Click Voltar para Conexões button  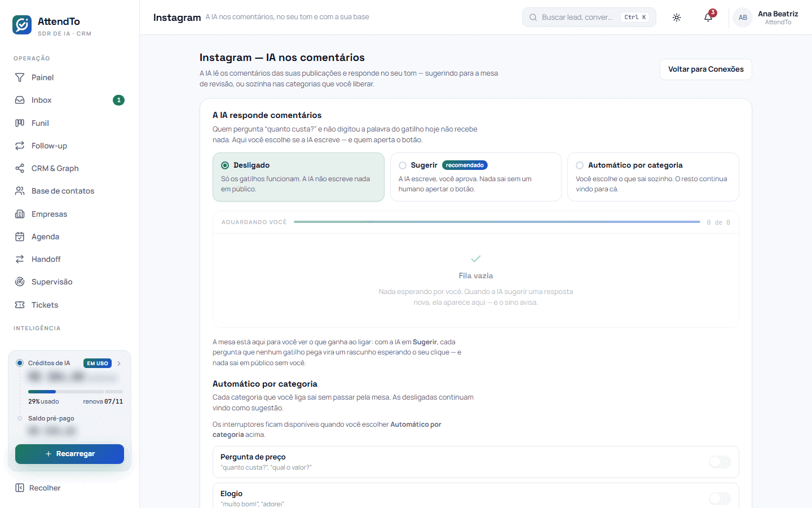(706, 69)
